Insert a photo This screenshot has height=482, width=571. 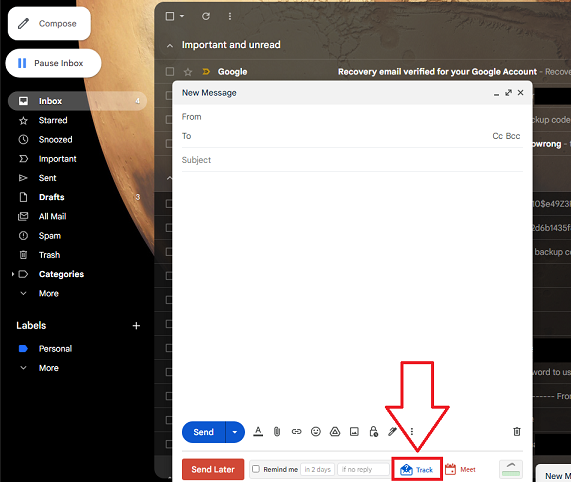click(354, 432)
